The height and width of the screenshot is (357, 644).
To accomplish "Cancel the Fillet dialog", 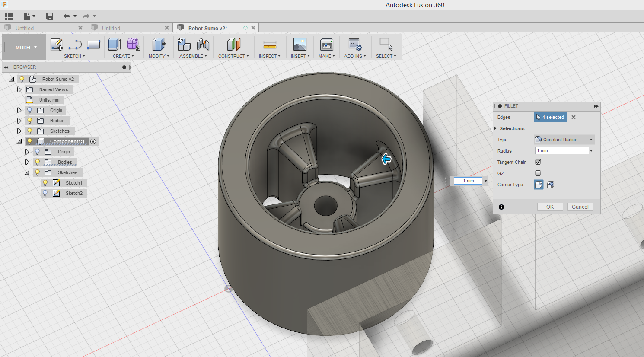I will click(x=580, y=207).
